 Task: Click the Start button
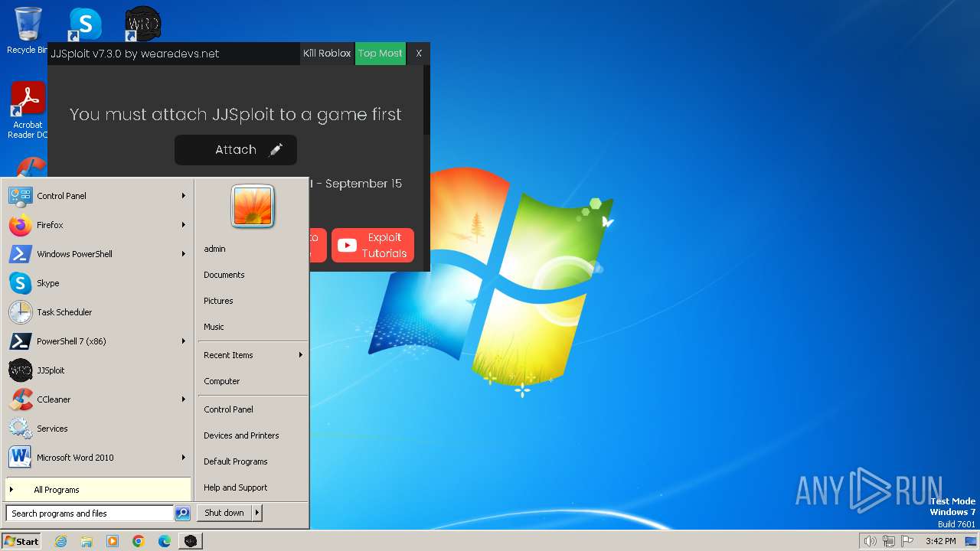point(21,541)
